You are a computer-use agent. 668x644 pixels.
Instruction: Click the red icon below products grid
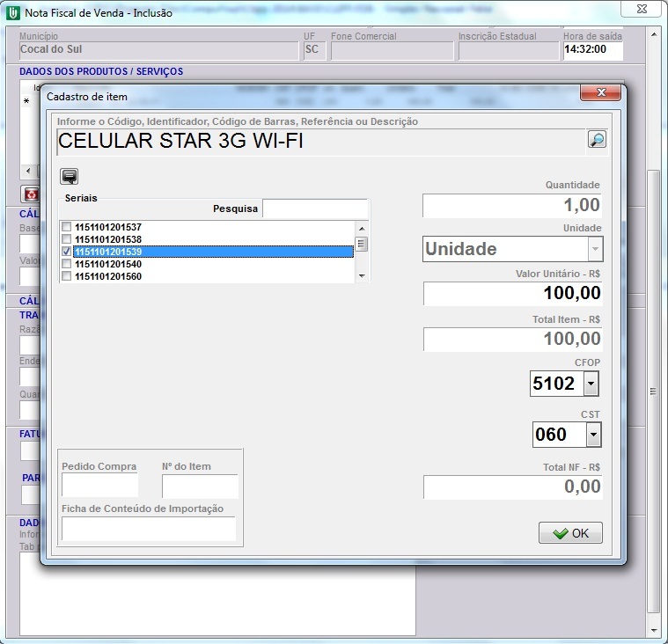tap(32, 194)
